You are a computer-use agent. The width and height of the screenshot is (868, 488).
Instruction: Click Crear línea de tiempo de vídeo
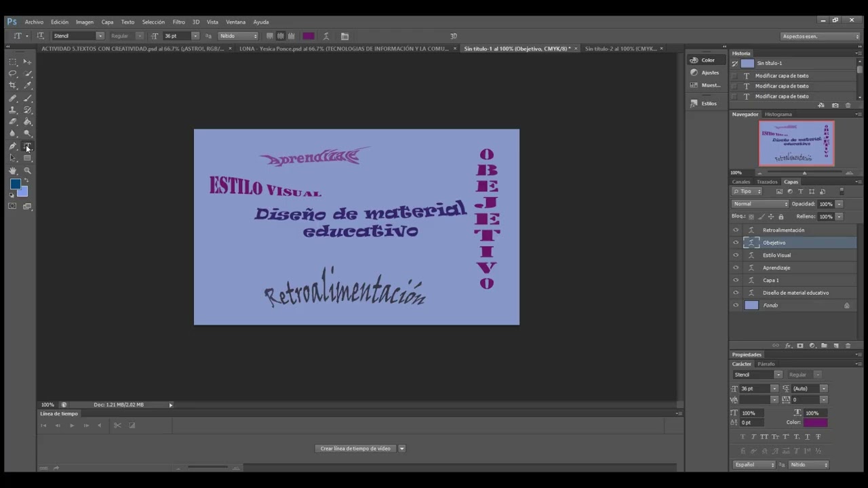pos(355,448)
